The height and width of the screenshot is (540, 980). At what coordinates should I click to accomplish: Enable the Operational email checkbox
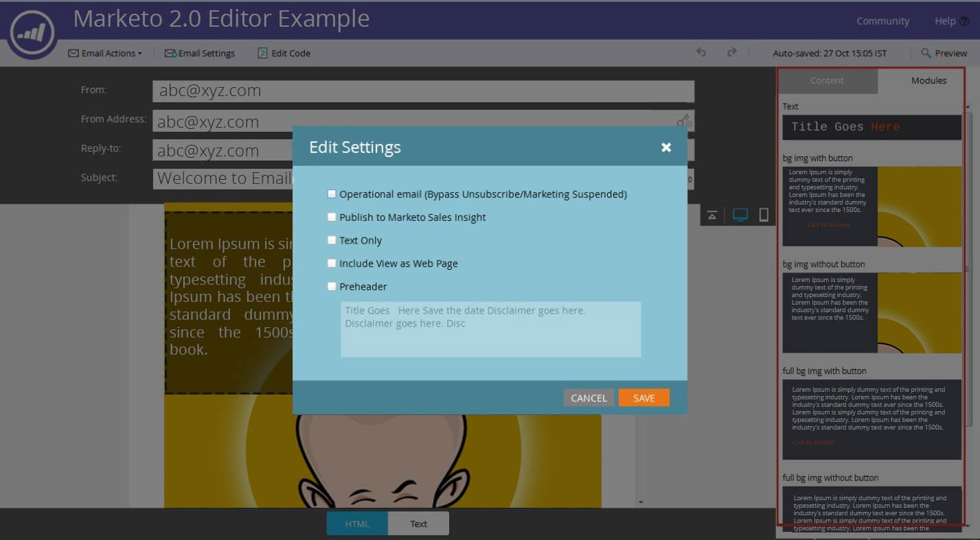click(332, 194)
